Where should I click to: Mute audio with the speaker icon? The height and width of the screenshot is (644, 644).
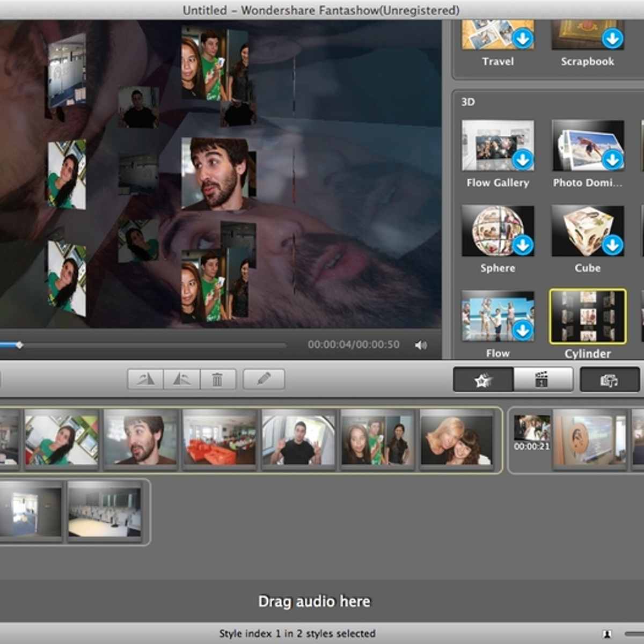click(x=421, y=345)
